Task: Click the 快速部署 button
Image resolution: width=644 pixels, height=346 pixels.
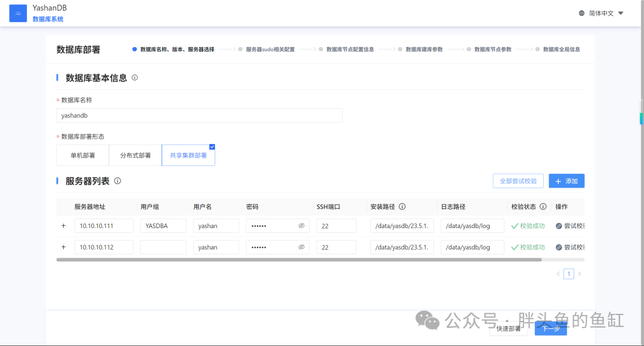Action: click(509, 328)
